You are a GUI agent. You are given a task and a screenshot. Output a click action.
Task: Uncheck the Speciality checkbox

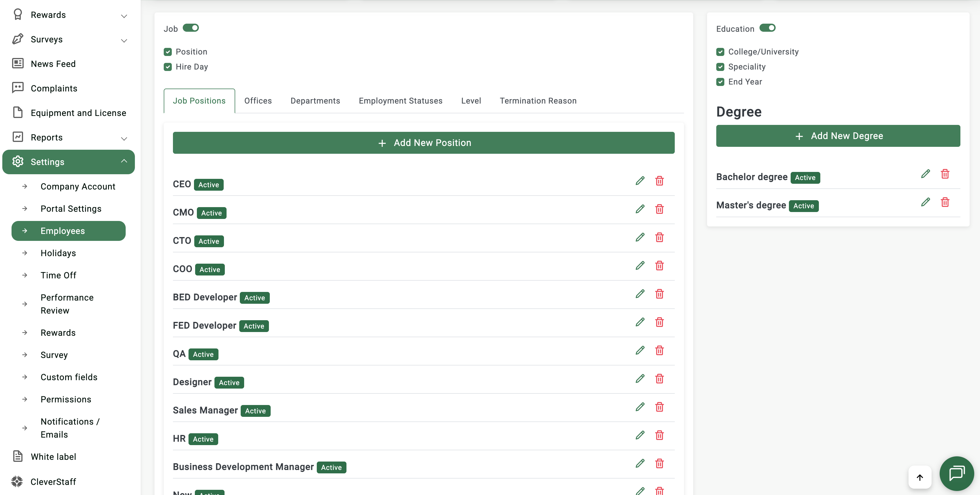tap(720, 67)
